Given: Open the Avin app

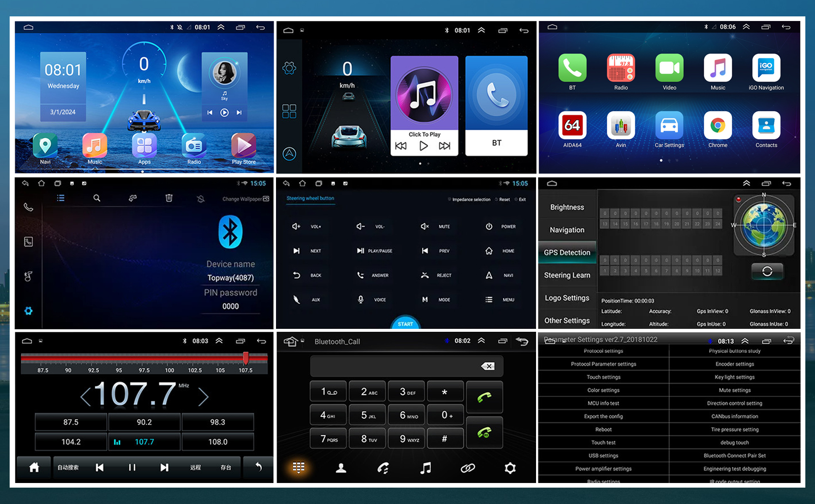Looking at the screenshot, I should click(620, 125).
